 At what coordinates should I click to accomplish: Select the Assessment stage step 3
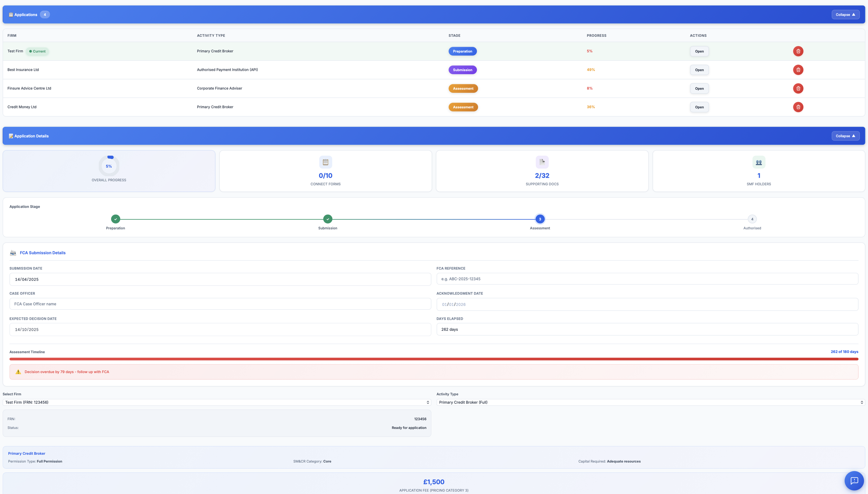click(x=540, y=219)
